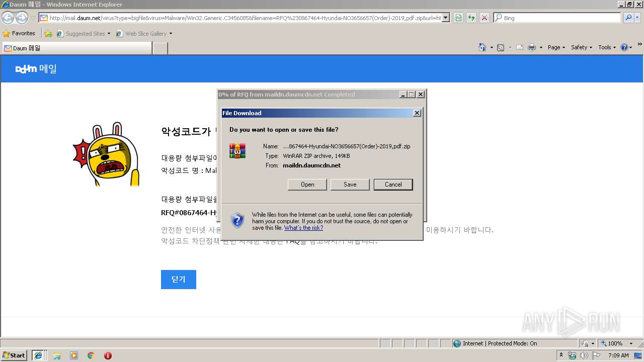Minimize the download progress window
This screenshot has height=362, width=644.
coord(403,95)
